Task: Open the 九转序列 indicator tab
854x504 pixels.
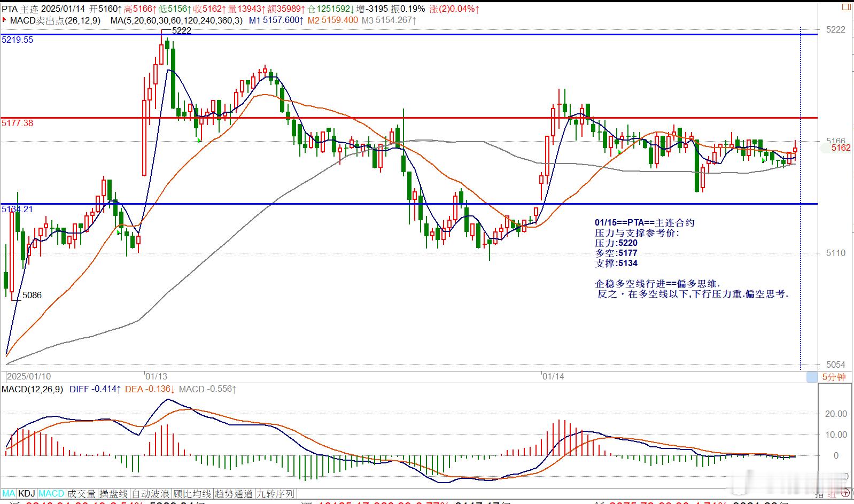Action: click(x=275, y=493)
